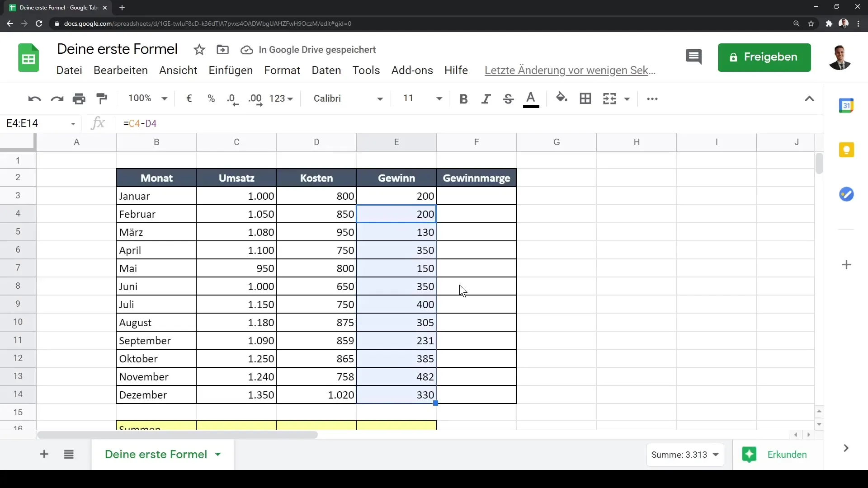
Task: Open Google Keep side panel
Action: point(846,150)
